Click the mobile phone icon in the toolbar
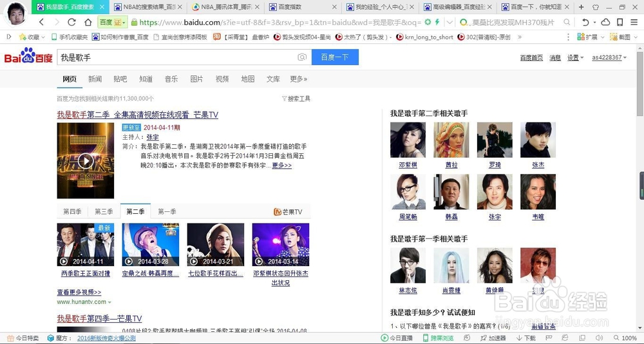Screen dimensions: 644x344 click(x=620, y=22)
